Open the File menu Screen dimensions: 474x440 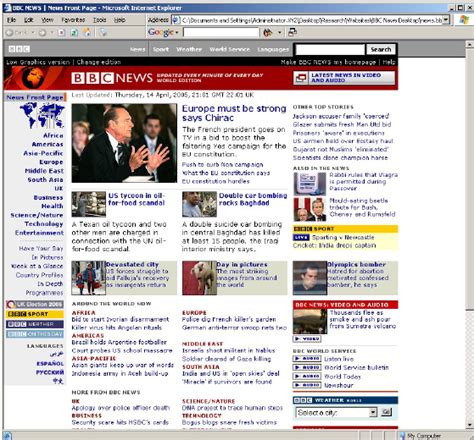(12, 20)
